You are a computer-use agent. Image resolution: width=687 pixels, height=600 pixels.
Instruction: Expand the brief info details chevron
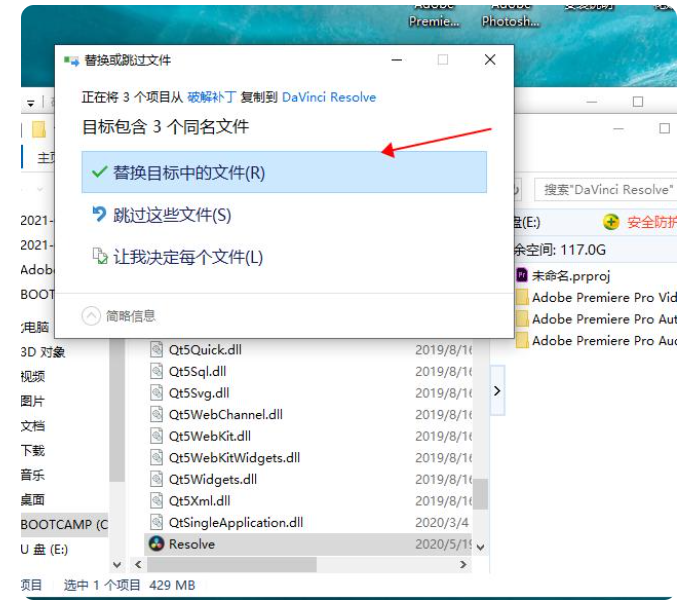91,316
